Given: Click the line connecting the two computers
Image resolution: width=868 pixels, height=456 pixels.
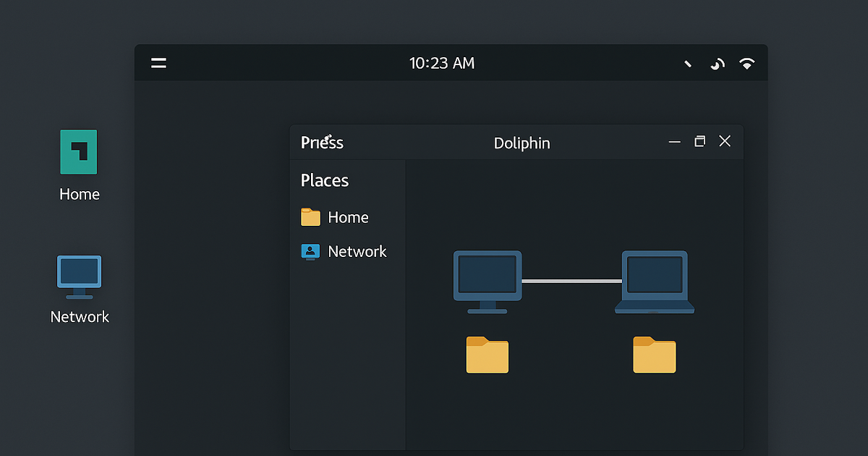Looking at the screenshot, I should click(571, 281).
